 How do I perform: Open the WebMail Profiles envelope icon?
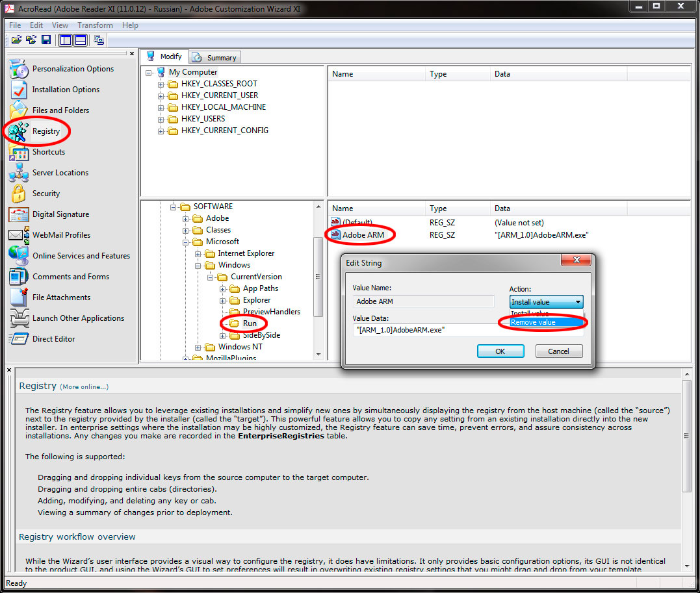coord(19,235)
